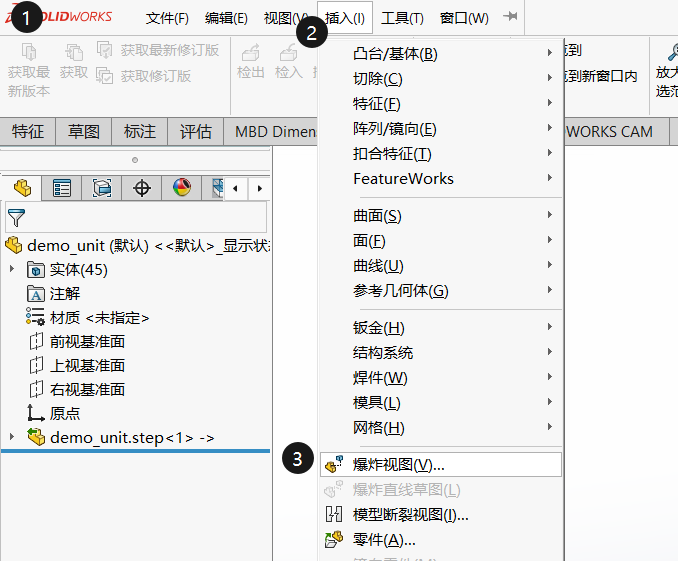Open the ConfigurationManager tab icon
The width and height of the screenshot is (678, 561).
pos(102,188)
